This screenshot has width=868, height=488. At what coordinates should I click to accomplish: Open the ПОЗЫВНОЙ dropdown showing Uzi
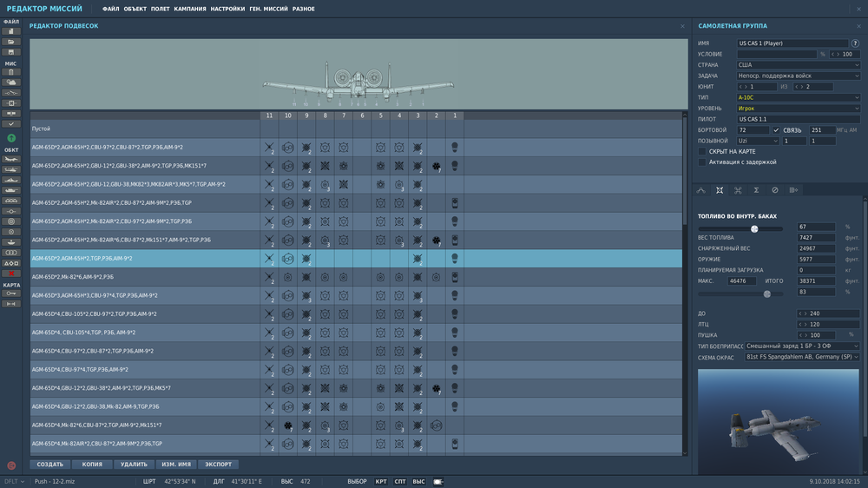(758, 142)
